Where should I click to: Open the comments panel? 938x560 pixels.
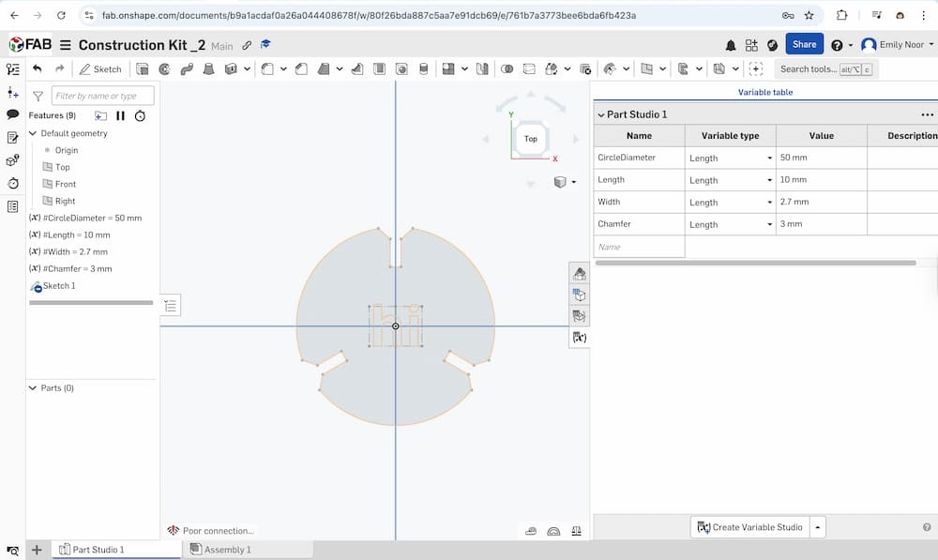[x=12, y=114]
